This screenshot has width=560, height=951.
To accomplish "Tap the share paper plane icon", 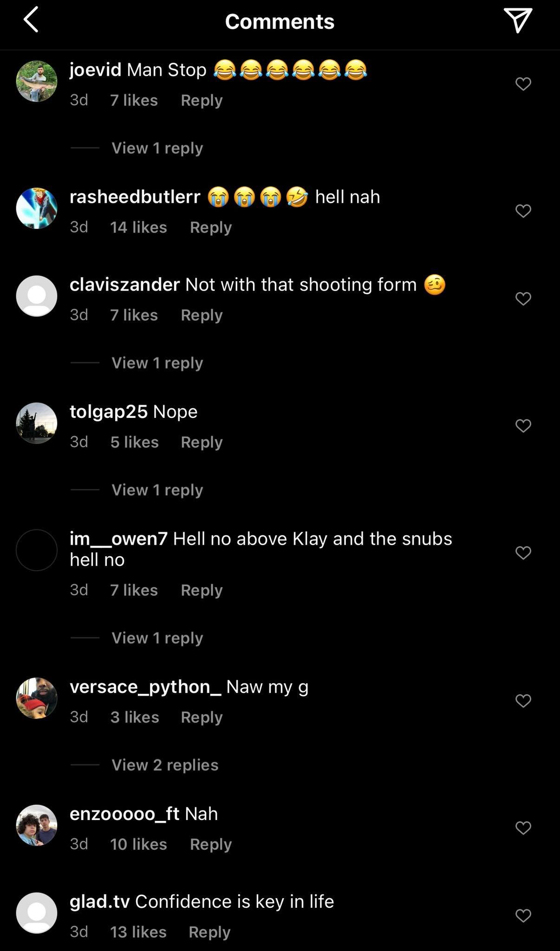I will coord(517,20).
